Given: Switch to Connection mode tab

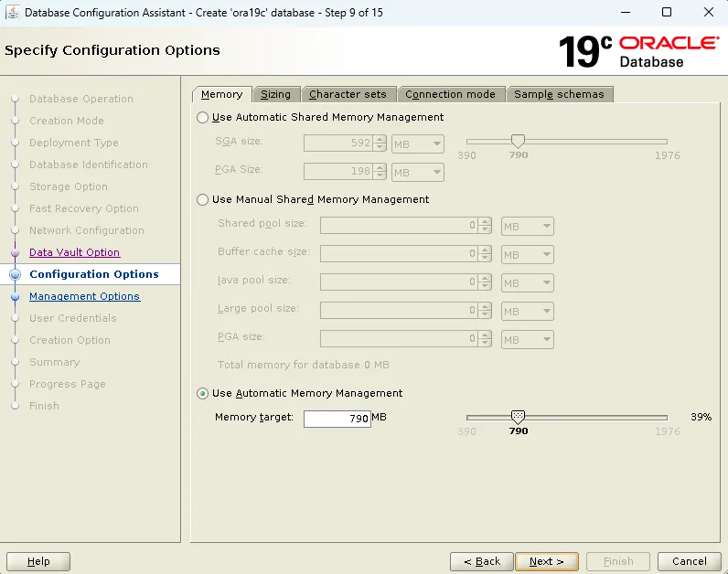Looking at the screenshot, I should click(x=450, y=94).
